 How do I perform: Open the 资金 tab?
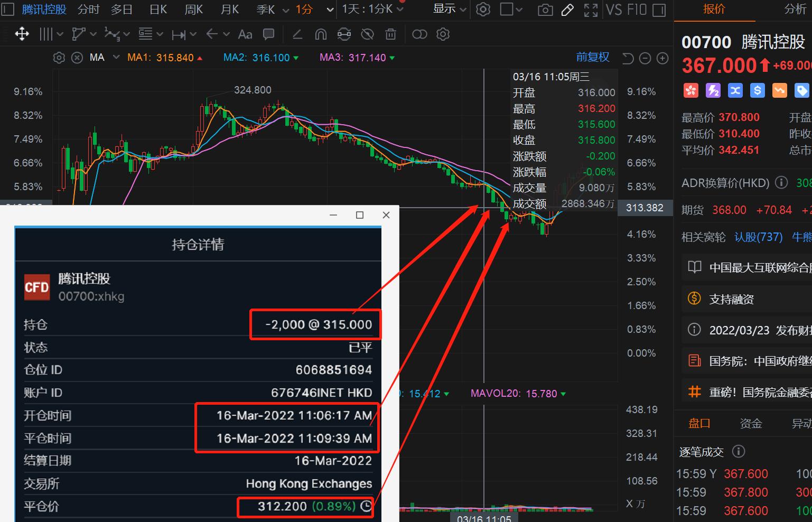[751, 423]
